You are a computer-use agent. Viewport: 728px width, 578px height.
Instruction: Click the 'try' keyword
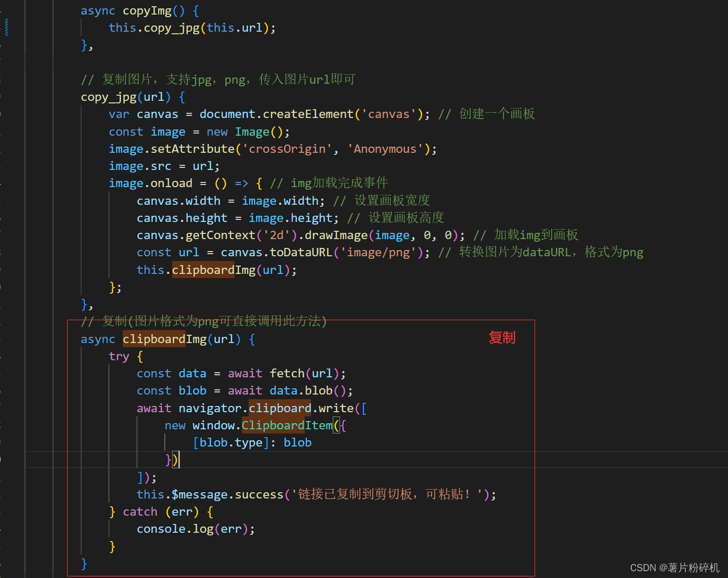point(119,357)
